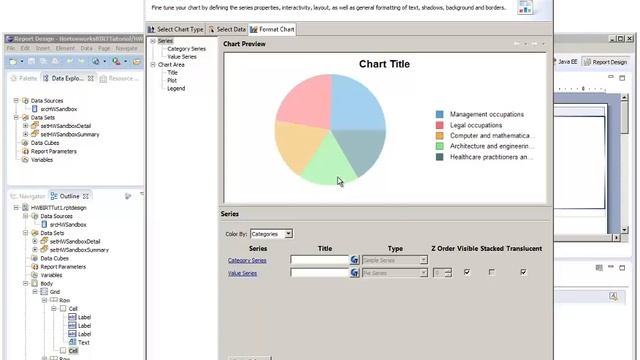This screenshot has width=640, height=360.
Task: Click the New toolbar icon in Eclipse
Action: click(x=13, y=62)
